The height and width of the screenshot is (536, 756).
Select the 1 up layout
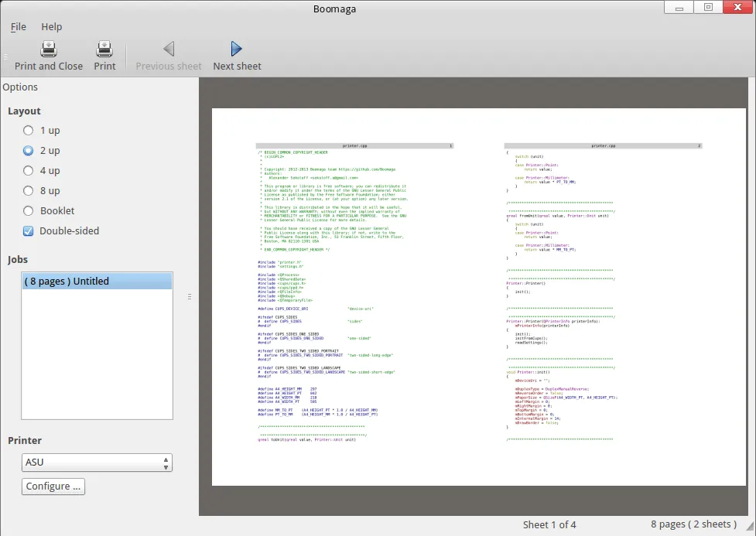(x=28, y=130)
